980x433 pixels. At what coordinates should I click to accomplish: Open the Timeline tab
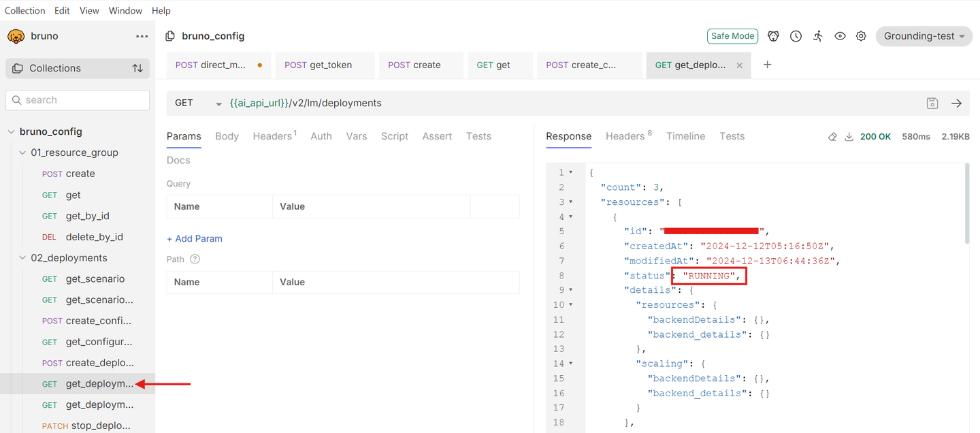(685, 136)
